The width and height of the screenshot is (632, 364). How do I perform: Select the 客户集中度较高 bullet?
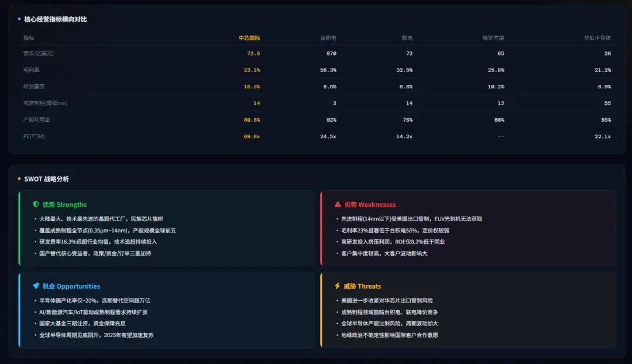pyautogui.click(x=384, y=253)
